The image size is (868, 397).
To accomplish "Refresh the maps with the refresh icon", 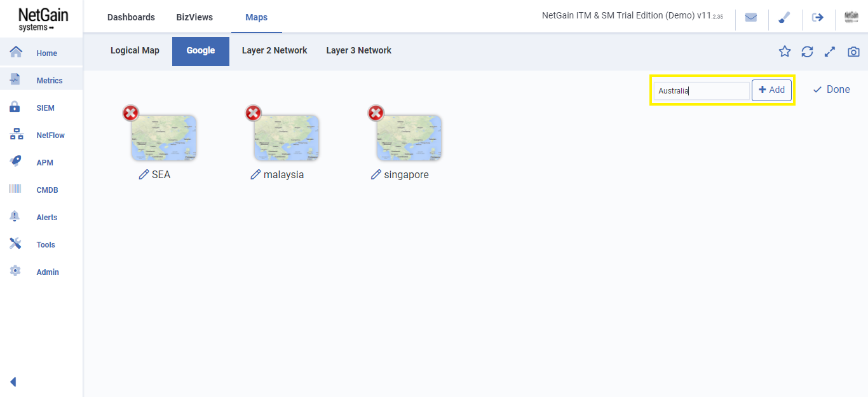I will point(807,52).
